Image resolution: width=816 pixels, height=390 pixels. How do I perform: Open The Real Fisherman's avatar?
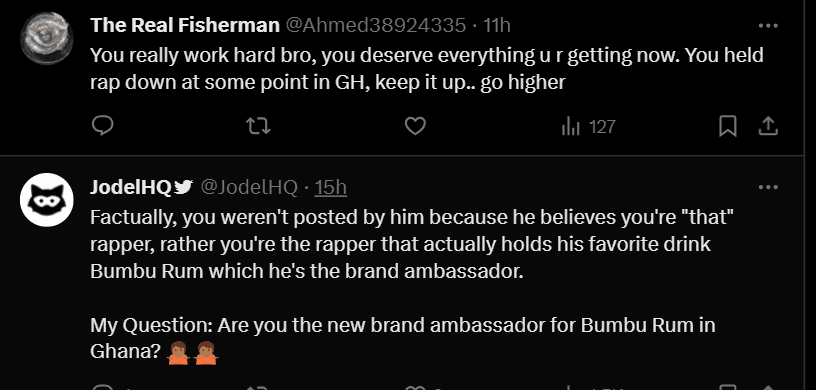[46, 38]
